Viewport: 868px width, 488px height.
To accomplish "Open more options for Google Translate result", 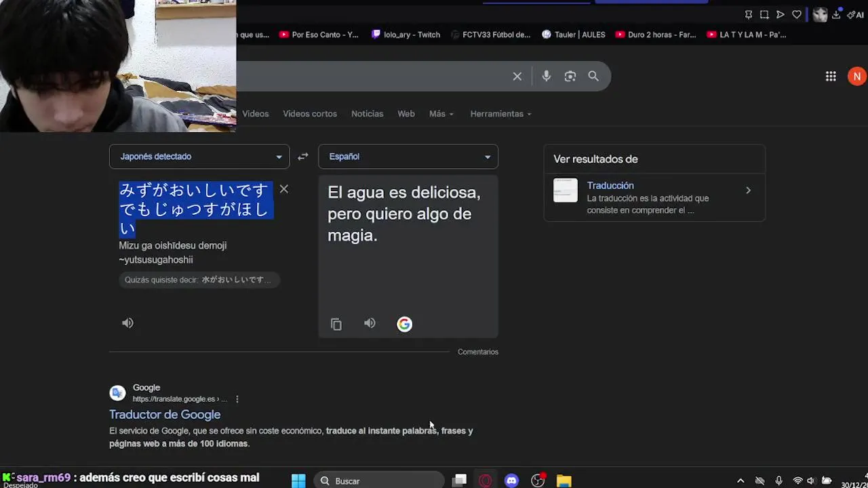I will (x=237, y=399).
